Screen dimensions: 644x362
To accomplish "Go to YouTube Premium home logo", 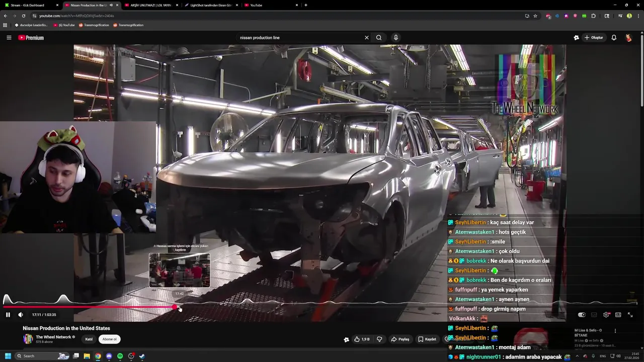I will pyautogui.click(x=31, y=38).
